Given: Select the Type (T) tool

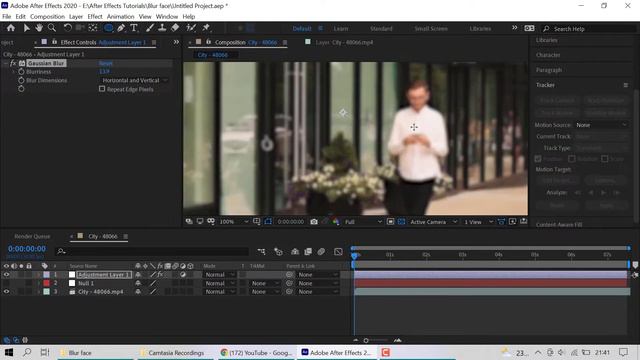Looking at the screenshot, I should 134,28.
